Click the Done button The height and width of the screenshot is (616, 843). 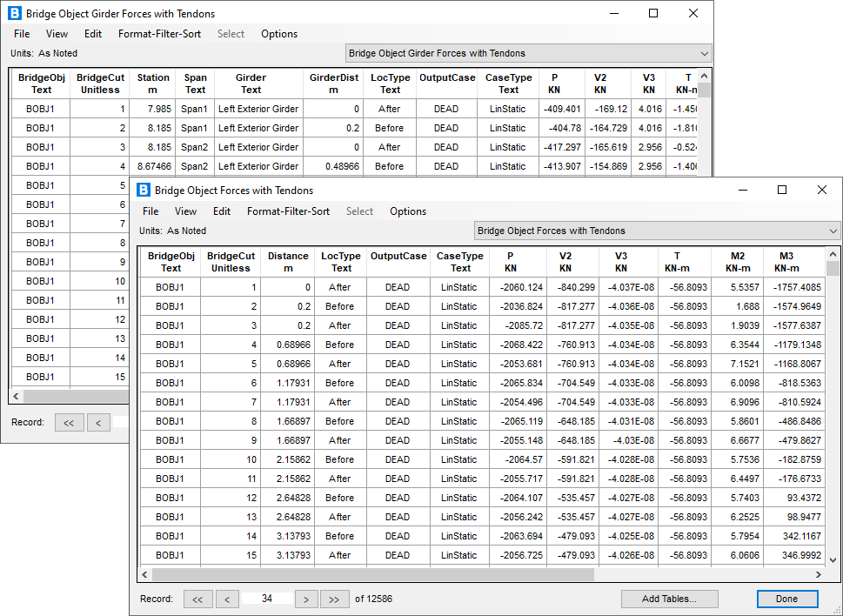point(787,599)
